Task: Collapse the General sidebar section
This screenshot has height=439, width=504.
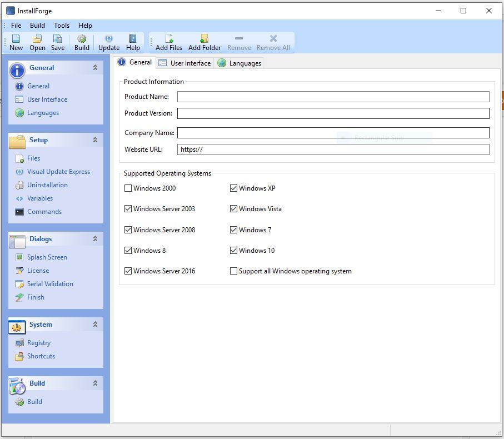Action: coord(95,67)
